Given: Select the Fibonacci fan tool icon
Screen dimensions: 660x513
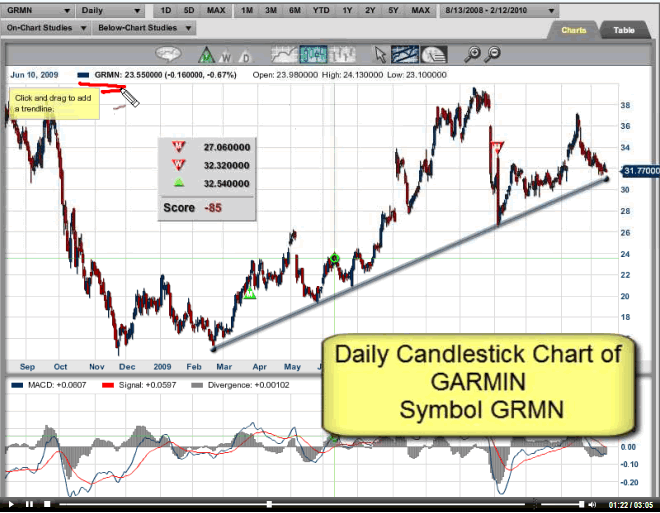Looking at the screenshot, I should click(434, 54).
